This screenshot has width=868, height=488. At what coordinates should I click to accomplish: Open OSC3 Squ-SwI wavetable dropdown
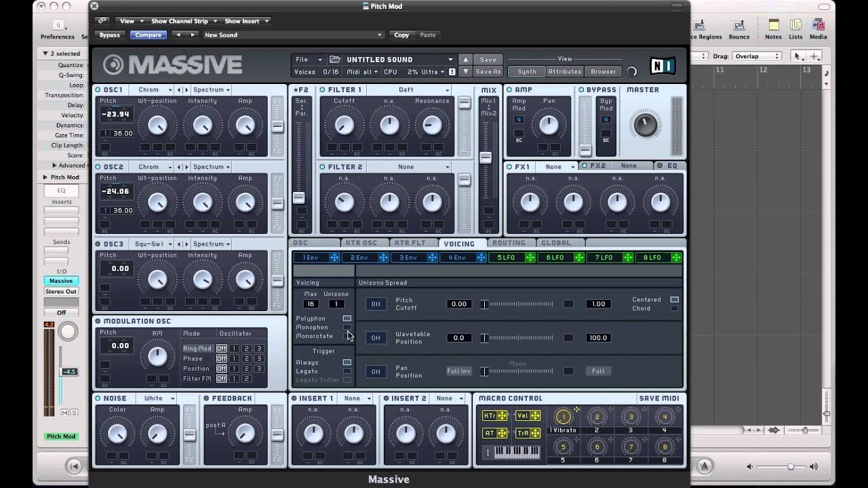coord(153,244)
